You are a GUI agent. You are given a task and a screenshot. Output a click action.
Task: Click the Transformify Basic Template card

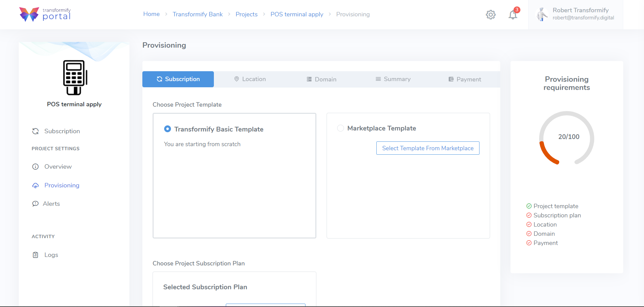[234, 175]
